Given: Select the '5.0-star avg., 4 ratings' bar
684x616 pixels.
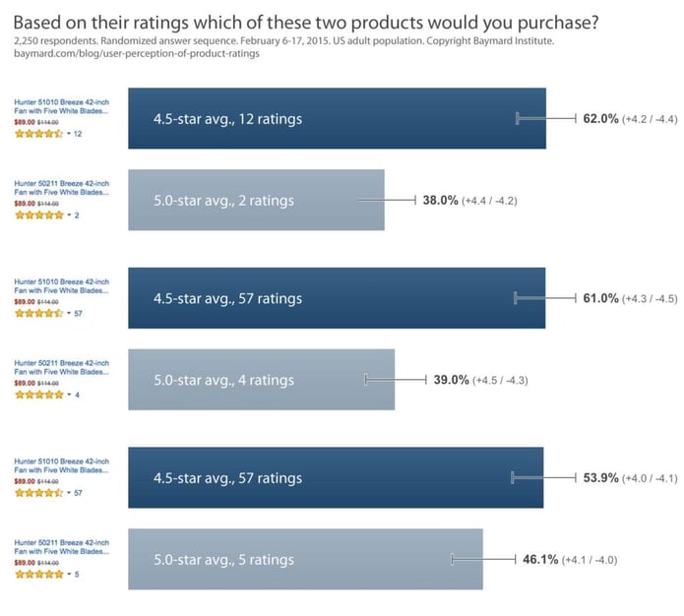Looking at the screenshot, I should tap(262, 380).
